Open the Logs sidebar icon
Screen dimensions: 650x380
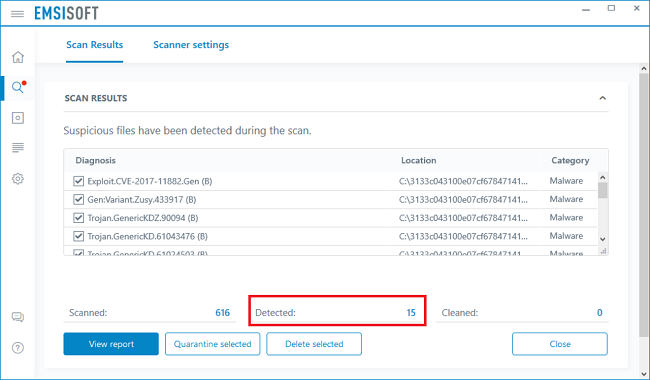coord(18,148)
